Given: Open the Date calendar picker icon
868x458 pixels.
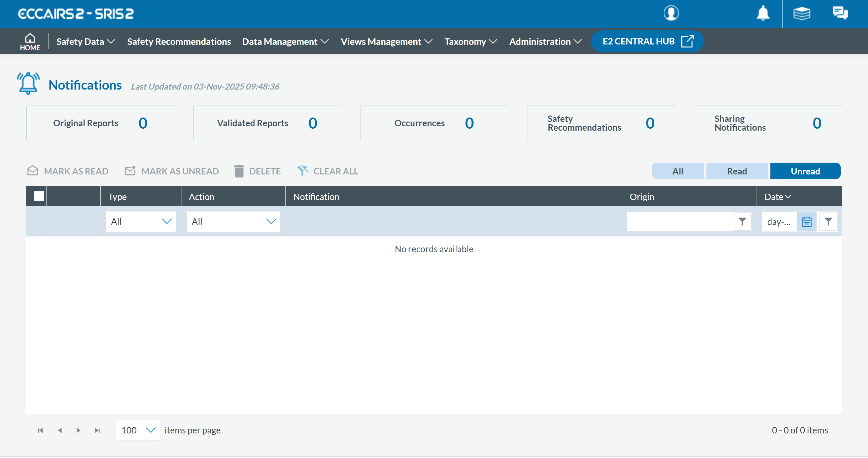Looking at the screenshot, I should pos(806,222).
